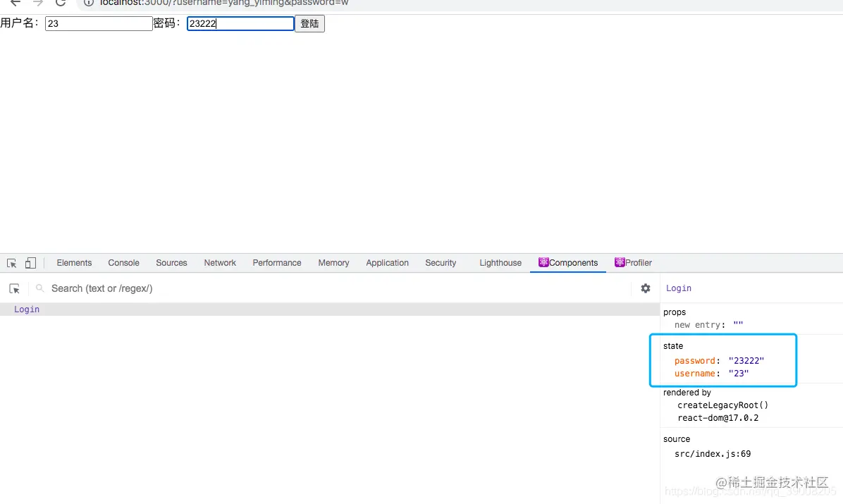Click the state section label
Image resolution: width=843 pixels, height=504 pixels.
[673, 346]
